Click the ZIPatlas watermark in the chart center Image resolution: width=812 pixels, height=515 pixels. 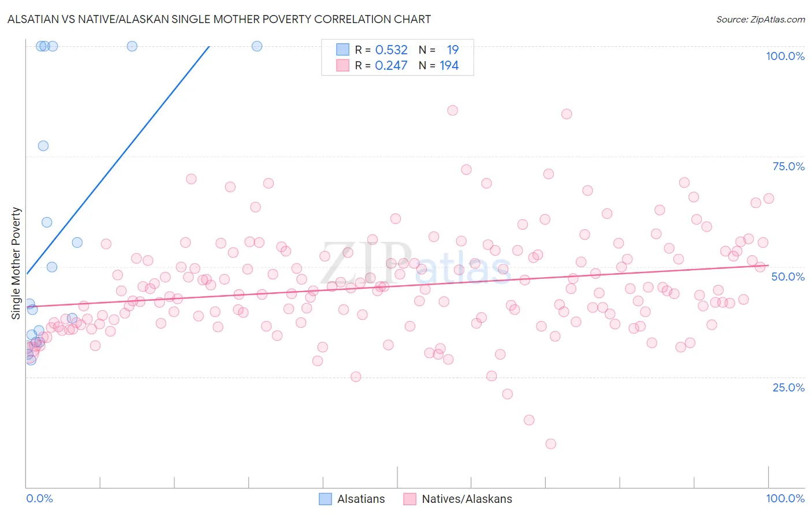tap(416, 264)
